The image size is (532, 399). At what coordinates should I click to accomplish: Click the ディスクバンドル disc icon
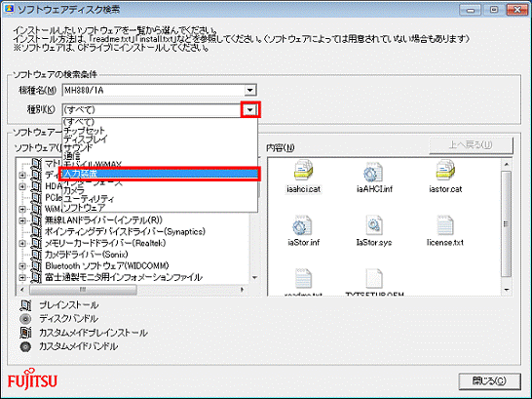click(25, 319)
